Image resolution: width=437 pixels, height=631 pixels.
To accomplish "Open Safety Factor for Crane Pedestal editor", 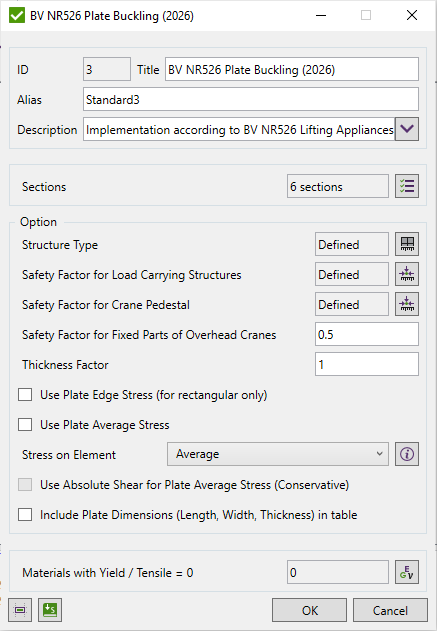I will coord(407,304).
